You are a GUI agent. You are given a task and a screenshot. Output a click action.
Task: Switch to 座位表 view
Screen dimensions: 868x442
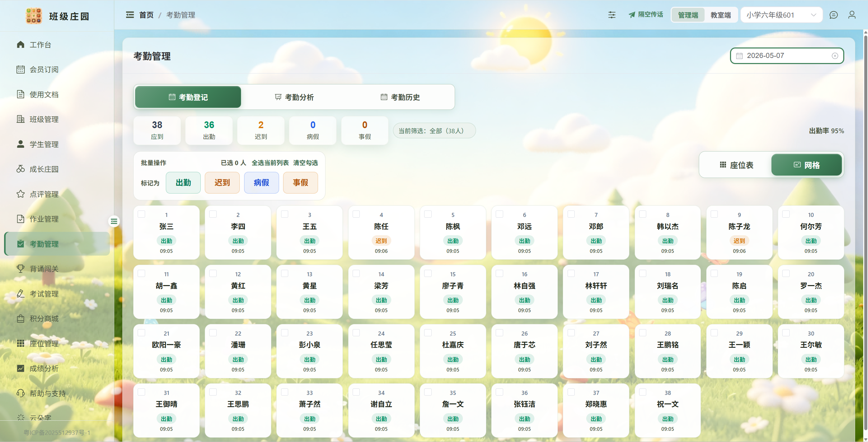736,165
